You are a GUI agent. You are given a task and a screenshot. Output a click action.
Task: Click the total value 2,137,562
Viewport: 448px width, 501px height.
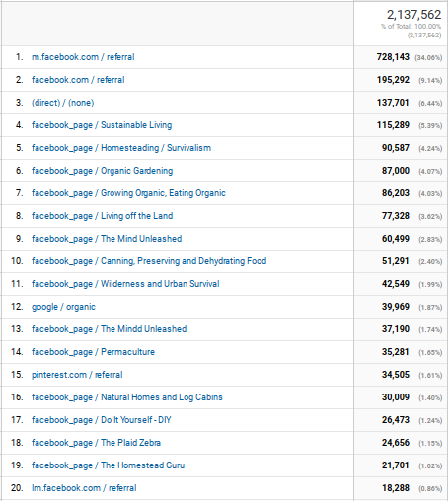[x=413, y=15]
